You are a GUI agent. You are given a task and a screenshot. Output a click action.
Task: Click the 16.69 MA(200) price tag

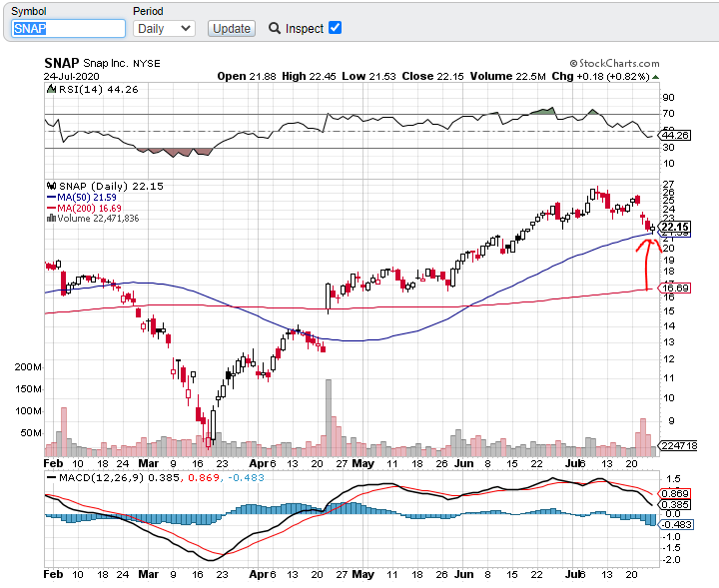(x=674, y=288)
